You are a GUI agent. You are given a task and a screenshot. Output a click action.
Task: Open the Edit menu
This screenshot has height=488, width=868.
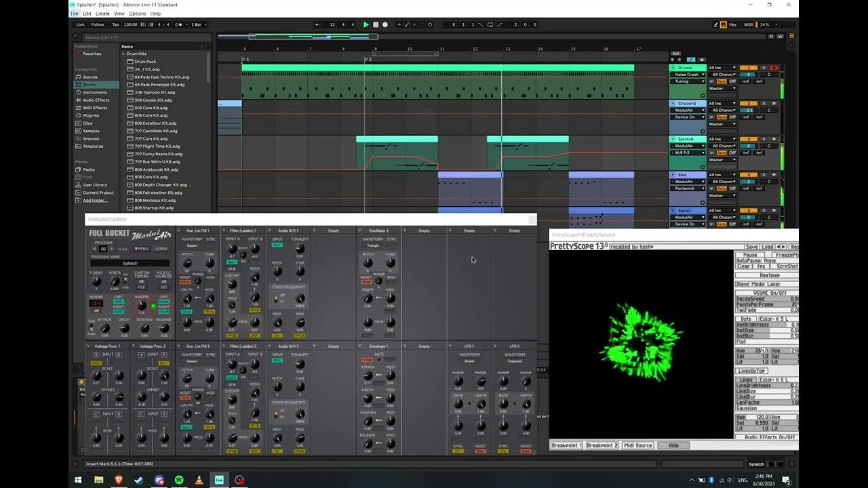click(86, 14)
